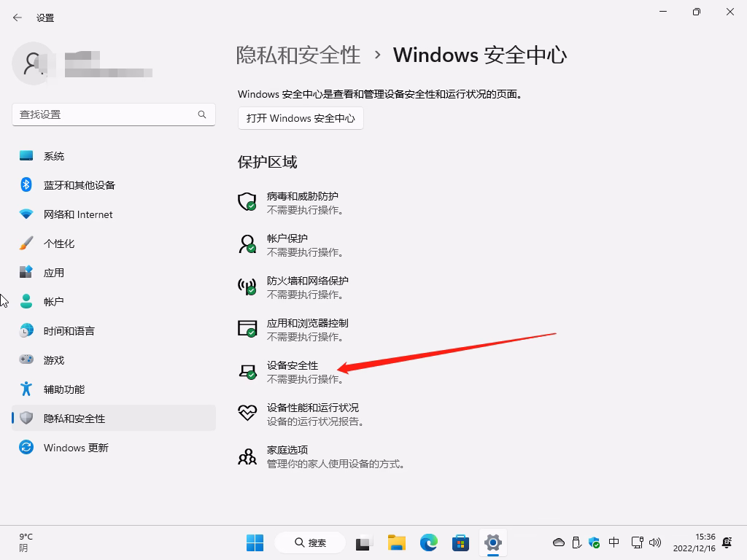This screenshot has width=747, height=560.
Task: Switch to 网络和 Internet section
Action: click(x=78, y=214)
